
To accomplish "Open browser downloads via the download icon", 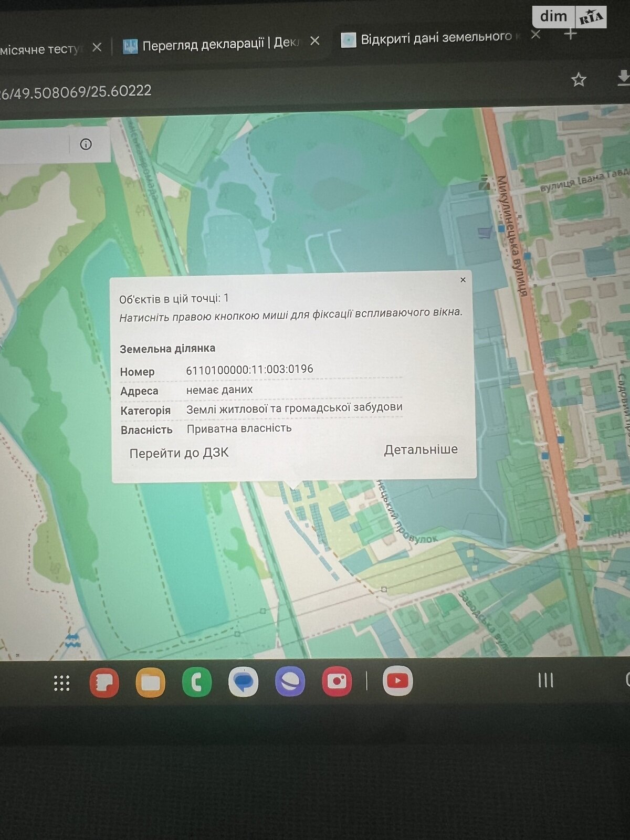I will pyautogui.click(x=623, y=78).
